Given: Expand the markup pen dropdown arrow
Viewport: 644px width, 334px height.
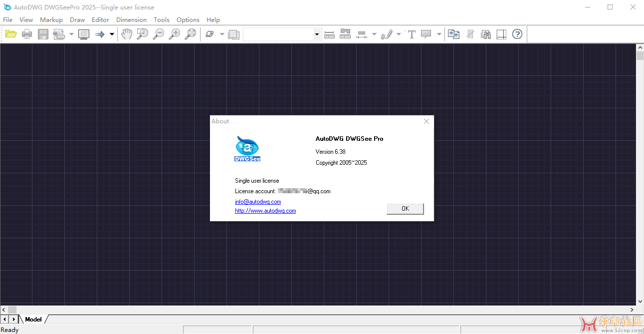Looking at the screenshot, I should tap(399, 34).
